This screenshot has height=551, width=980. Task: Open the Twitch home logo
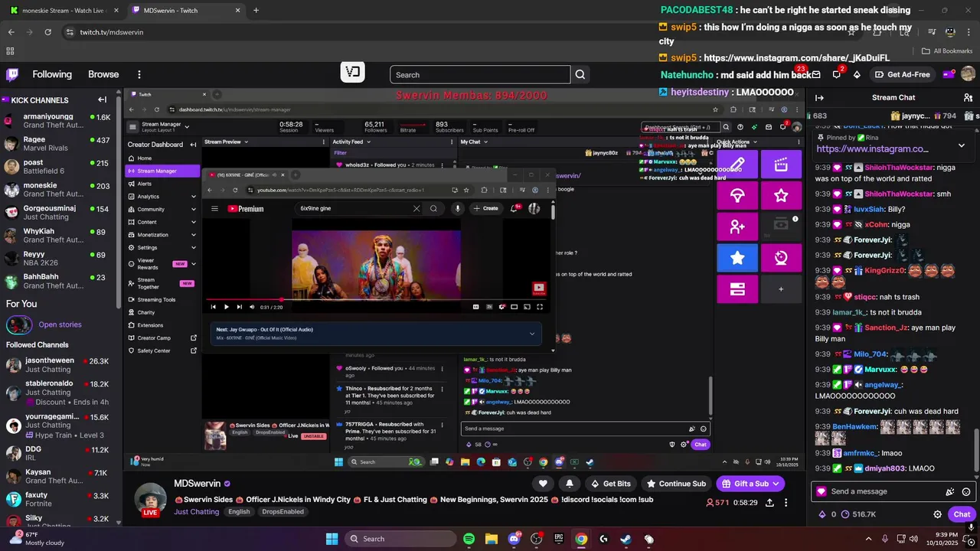[x=12, y=74]
